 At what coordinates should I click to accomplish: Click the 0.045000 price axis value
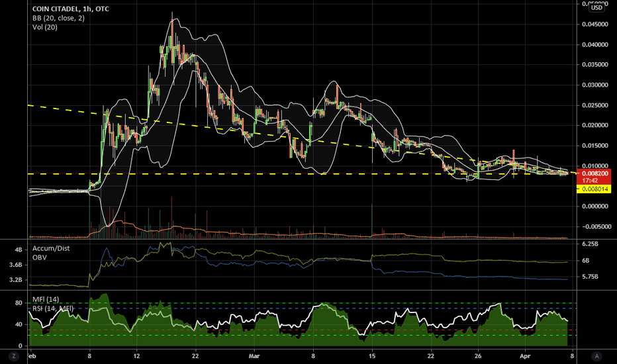[595, 24]
